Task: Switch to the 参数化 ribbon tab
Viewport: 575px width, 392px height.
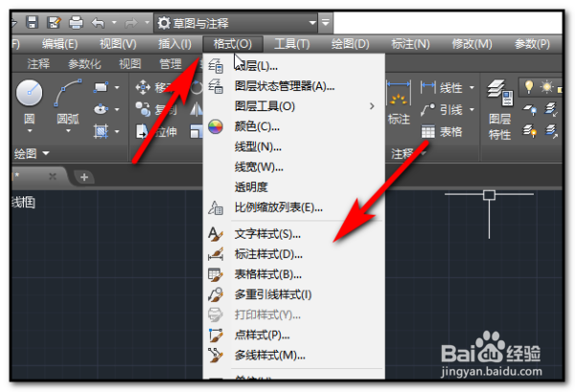Action: 84,64
